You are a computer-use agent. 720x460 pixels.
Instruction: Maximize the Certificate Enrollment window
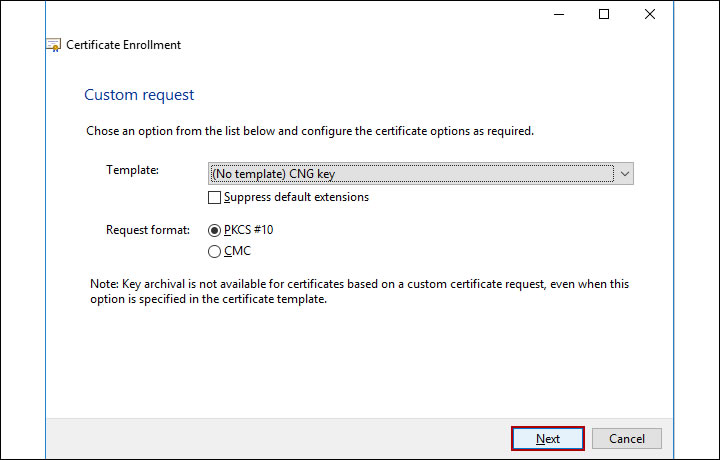[x=604, y=14]
